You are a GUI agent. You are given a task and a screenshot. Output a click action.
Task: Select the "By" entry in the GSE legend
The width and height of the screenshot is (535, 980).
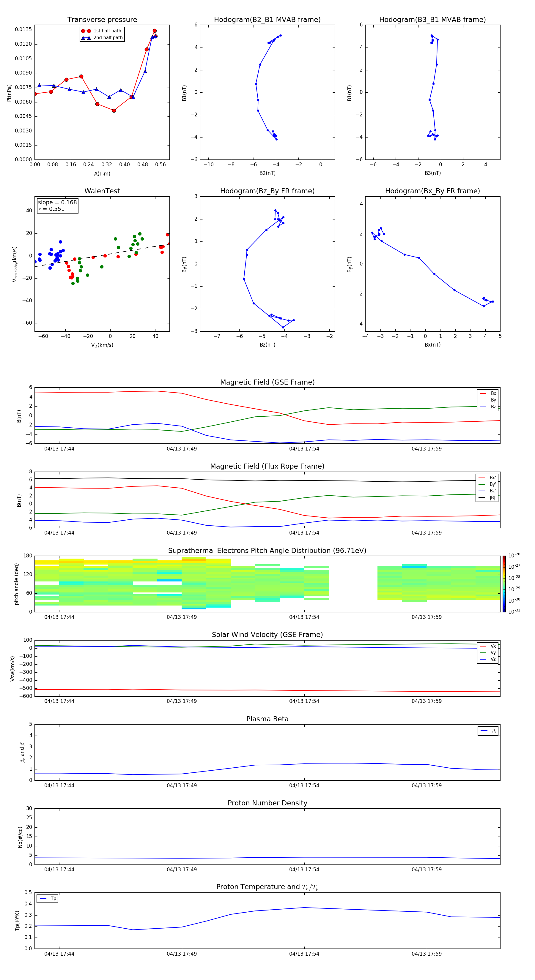click(x=488, y=400)
